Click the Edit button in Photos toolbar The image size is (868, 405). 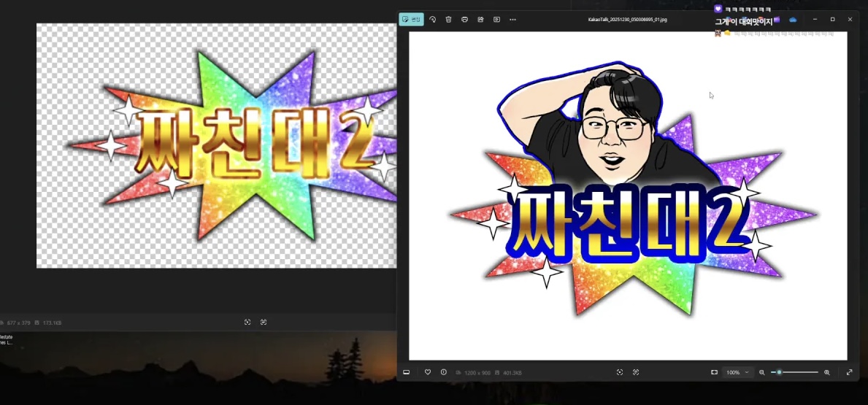pos(411,20)
